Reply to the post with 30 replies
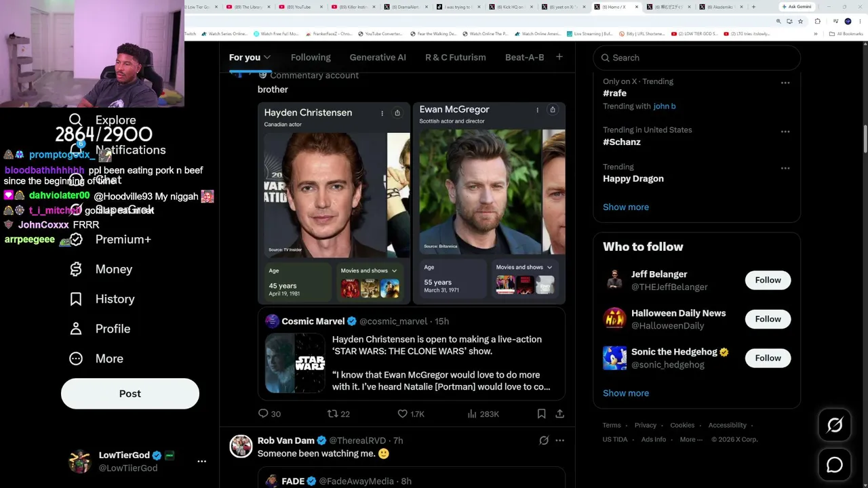The width and height of the screenshot is (868, 488). pos(269,413)
